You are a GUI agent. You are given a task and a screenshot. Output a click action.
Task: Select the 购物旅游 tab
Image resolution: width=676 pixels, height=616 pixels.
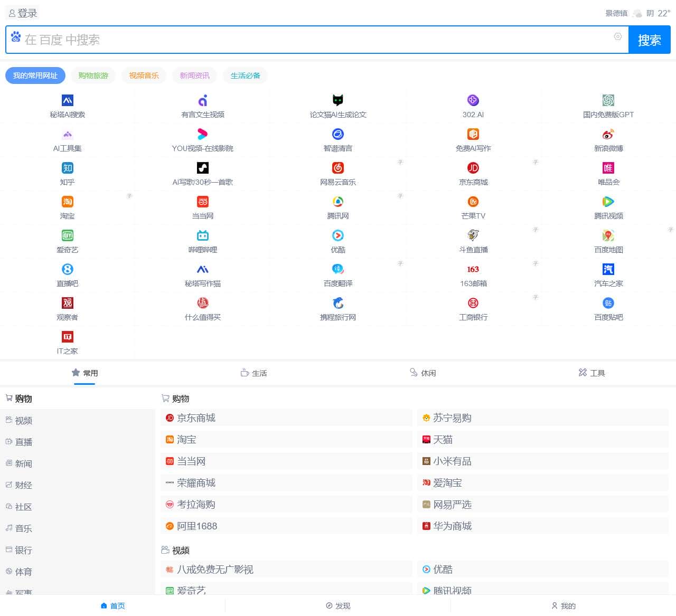93,75
